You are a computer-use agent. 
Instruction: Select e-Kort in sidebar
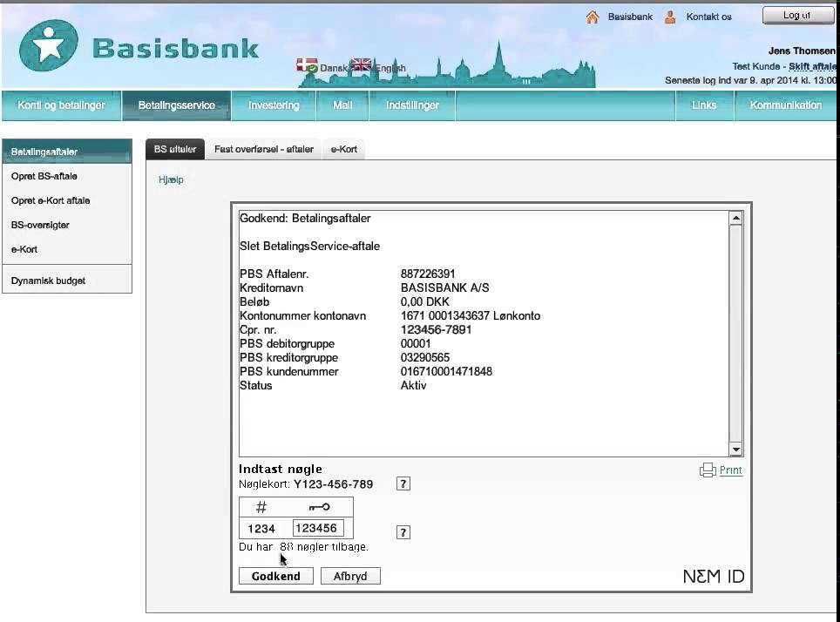click(67, 249)
